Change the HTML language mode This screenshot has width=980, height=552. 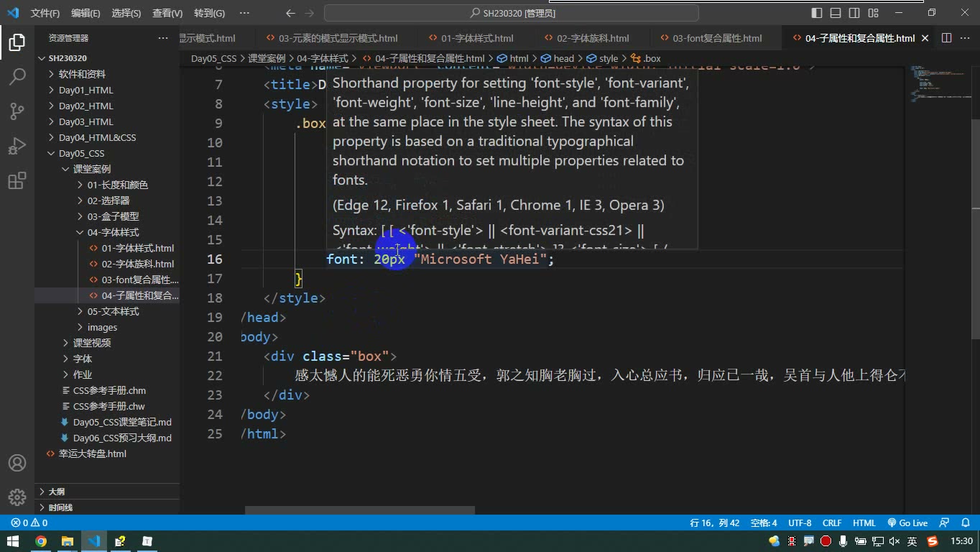pyautogui.click(x=864, y=523)
